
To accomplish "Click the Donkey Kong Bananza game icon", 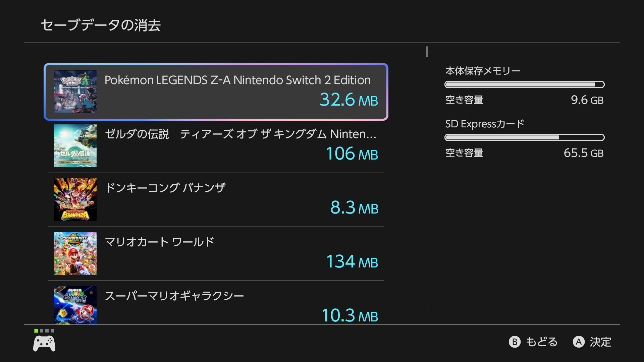I will click(75, 200).
